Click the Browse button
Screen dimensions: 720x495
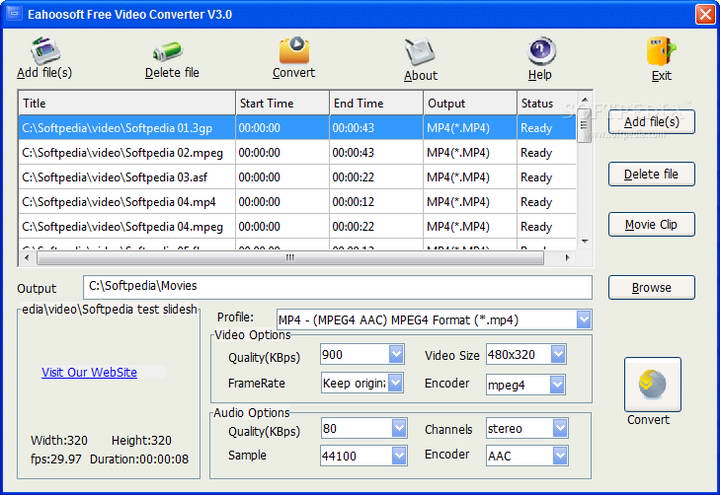651,288
